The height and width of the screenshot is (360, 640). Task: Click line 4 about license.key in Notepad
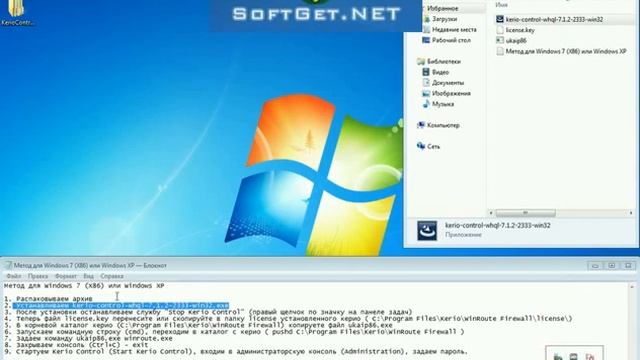(288, 318)
